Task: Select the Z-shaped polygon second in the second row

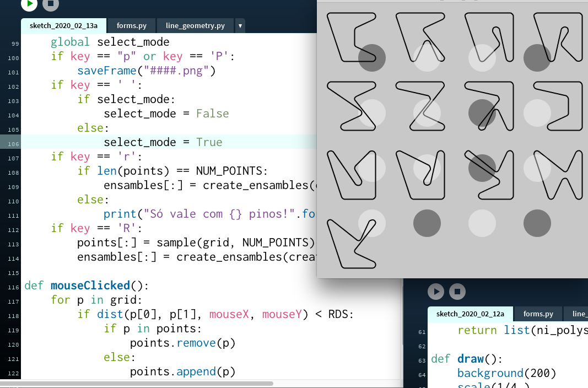Action: pos(420,106)
